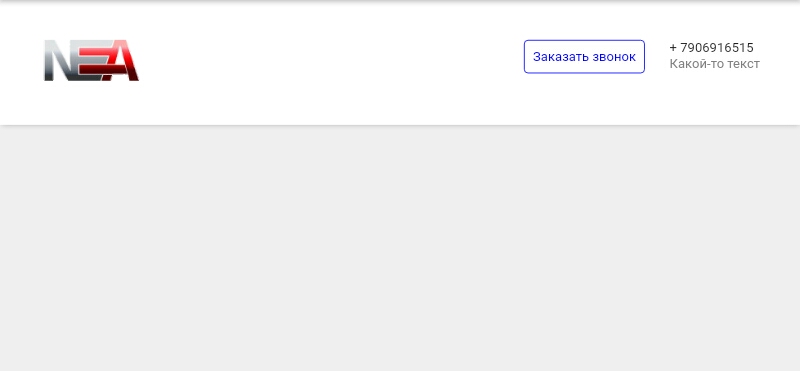Open the phone number + 7906916515 link
Viewport: 800px width, 371px height.
click(x=711, y=47)
